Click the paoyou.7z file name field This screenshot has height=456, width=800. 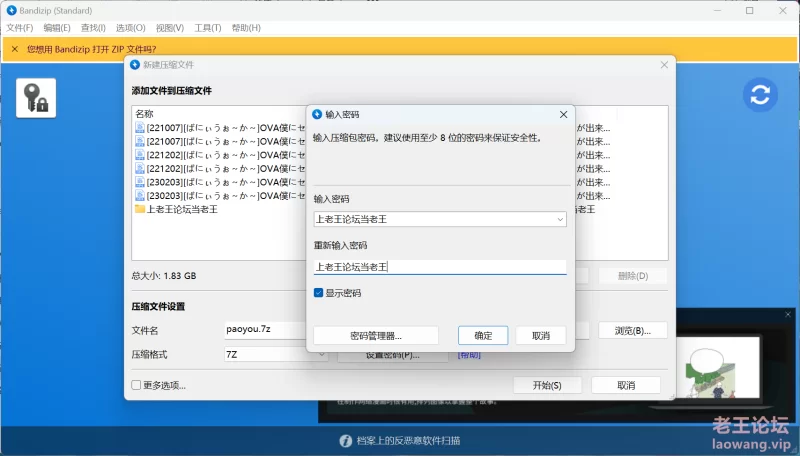(x=265, y=330)
